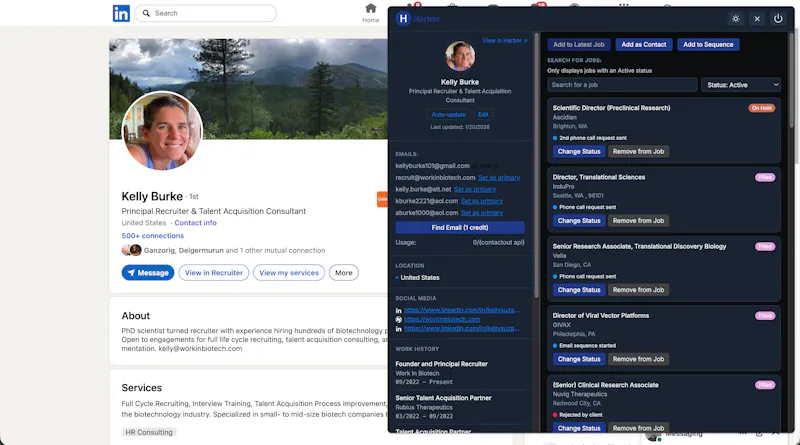
Task: Click kellyburke101@gmail.com email
Action: [432, 166]
